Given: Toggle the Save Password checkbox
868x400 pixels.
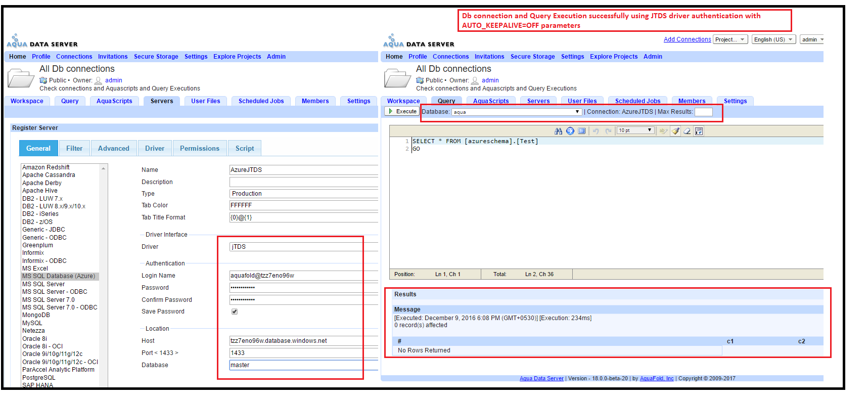Looking at the screenshot, I should click(235, 312).
